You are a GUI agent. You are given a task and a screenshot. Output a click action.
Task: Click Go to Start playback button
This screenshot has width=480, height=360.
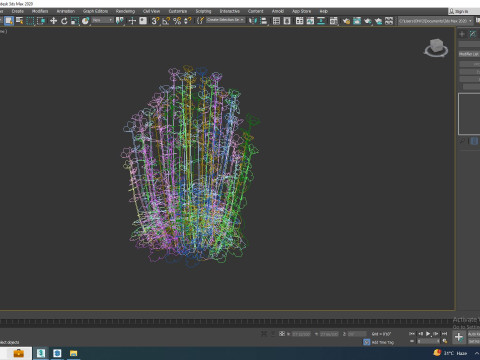pyautogui.click(x=412, y=333)
